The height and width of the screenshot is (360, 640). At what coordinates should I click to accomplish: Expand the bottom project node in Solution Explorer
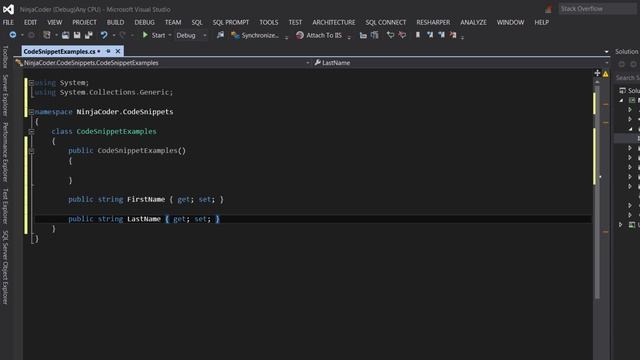pyautogui.click(x=621, y=224)
